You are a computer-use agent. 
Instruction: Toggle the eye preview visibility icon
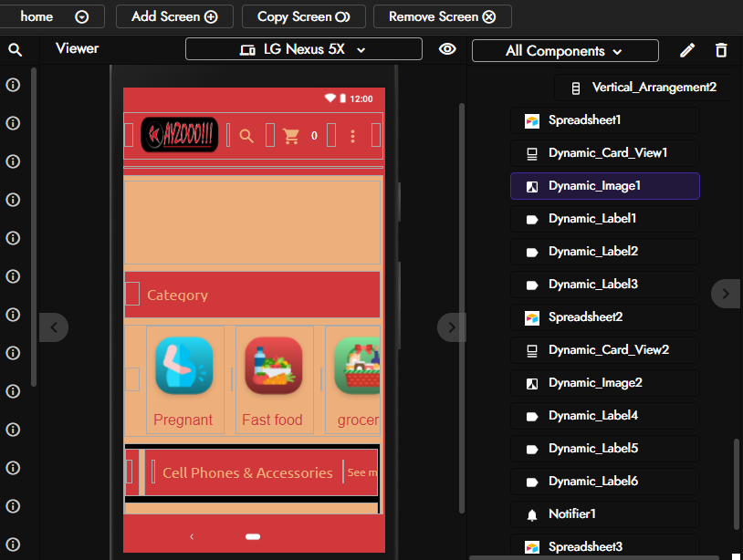click(447, 49)
